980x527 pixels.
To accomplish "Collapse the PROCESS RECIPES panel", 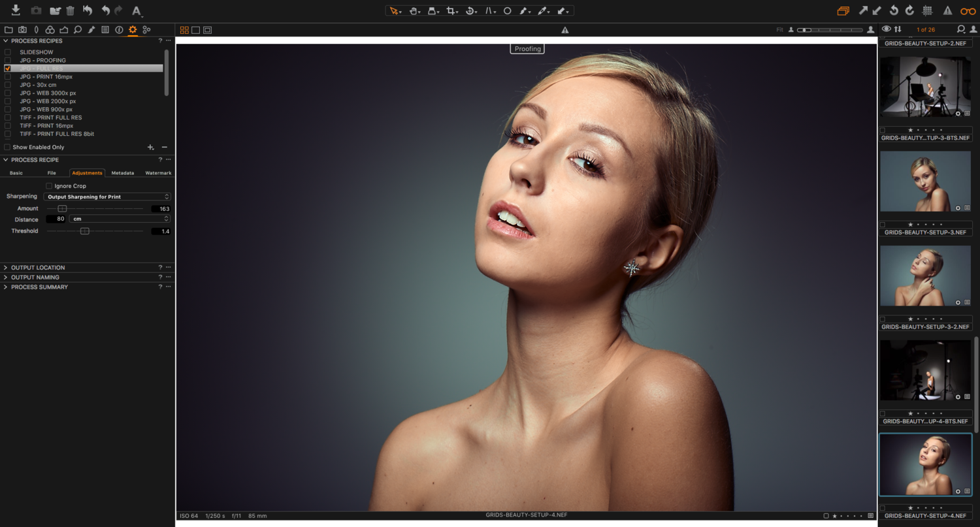I will click(6, 40).
